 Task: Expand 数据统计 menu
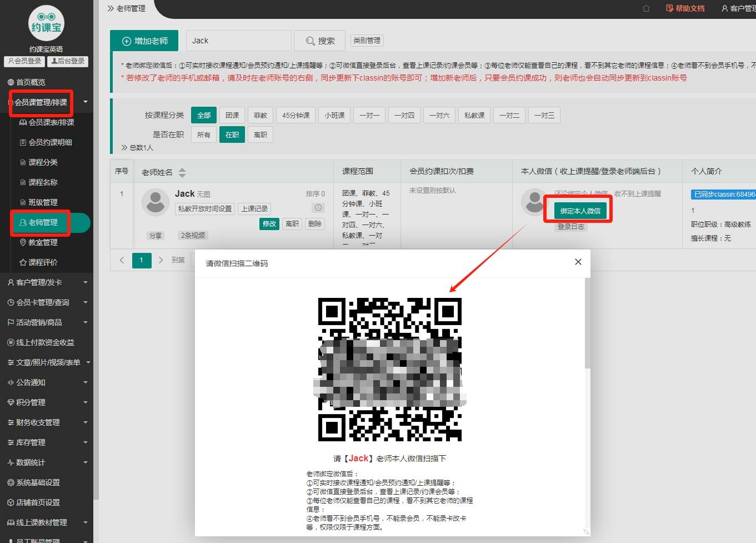tap(47, 462)
